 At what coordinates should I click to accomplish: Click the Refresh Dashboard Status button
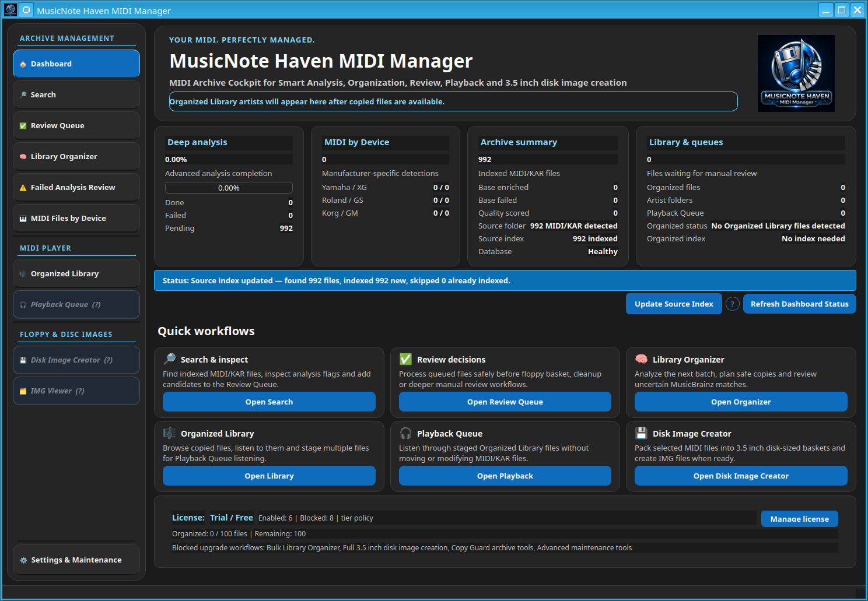[x=799, y=304]
